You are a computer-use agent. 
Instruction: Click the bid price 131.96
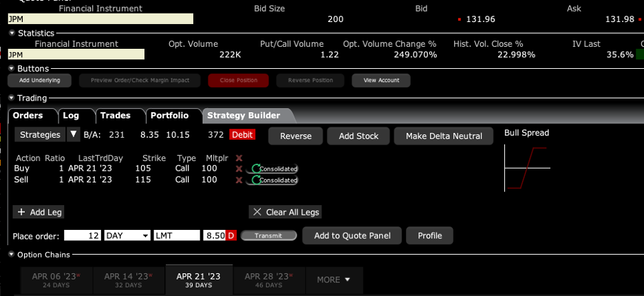[x=480, y=19]
